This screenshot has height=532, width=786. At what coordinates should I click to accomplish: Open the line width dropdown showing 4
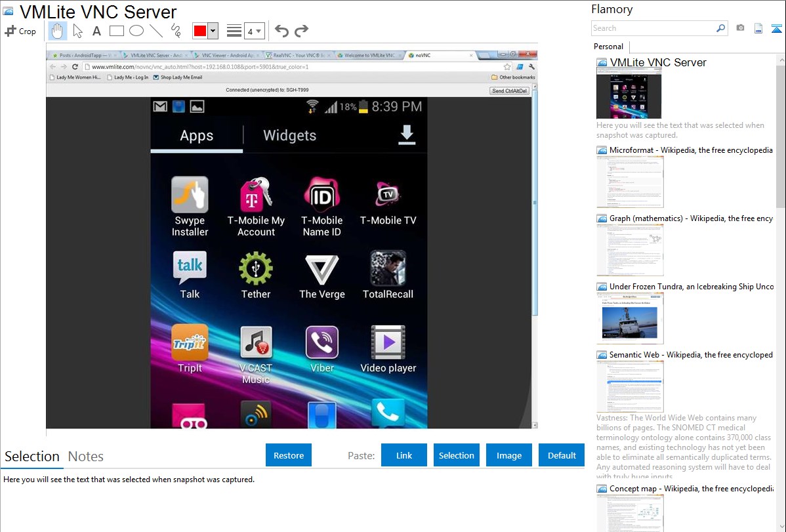point(254,31)
